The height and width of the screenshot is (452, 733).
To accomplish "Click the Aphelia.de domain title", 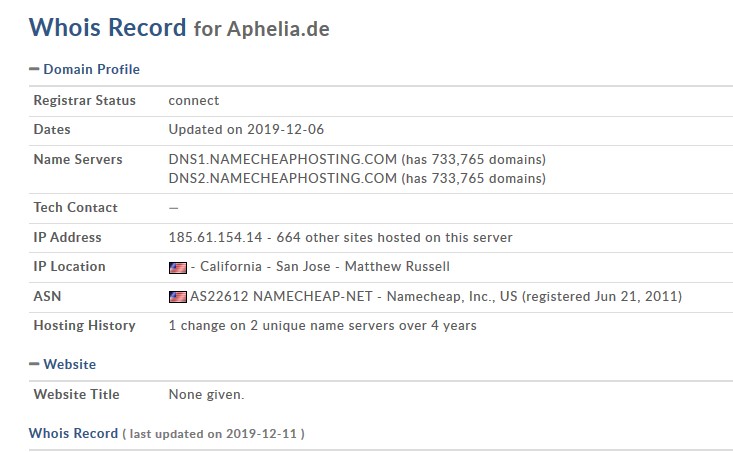I will coord(278,29).
